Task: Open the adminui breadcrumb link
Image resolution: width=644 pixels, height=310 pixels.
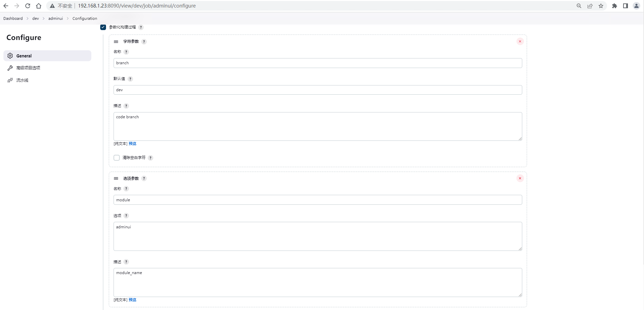Action: pyautogui.click(x=55, y=18)
